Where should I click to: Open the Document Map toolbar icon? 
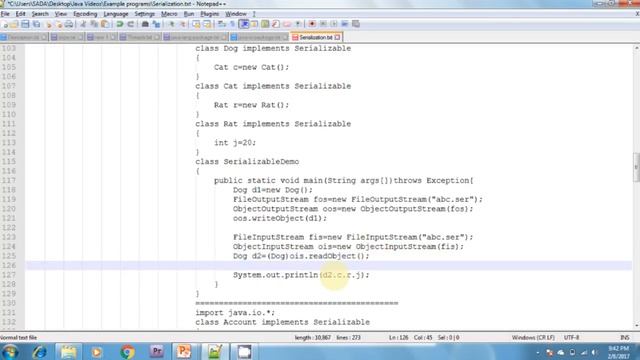pyautogui.click(x=265, y=24)
